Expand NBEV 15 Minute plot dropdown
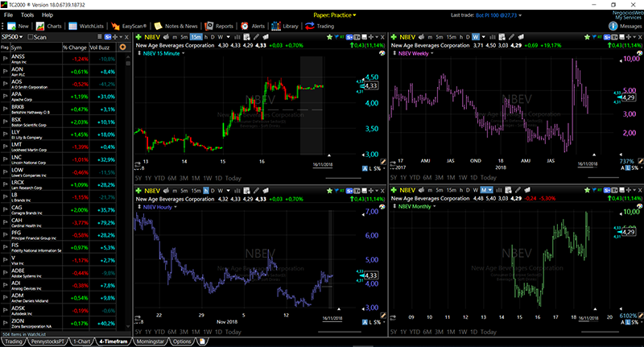The width and height of the screenshot is (644, 347). click(x=184, y=53)
